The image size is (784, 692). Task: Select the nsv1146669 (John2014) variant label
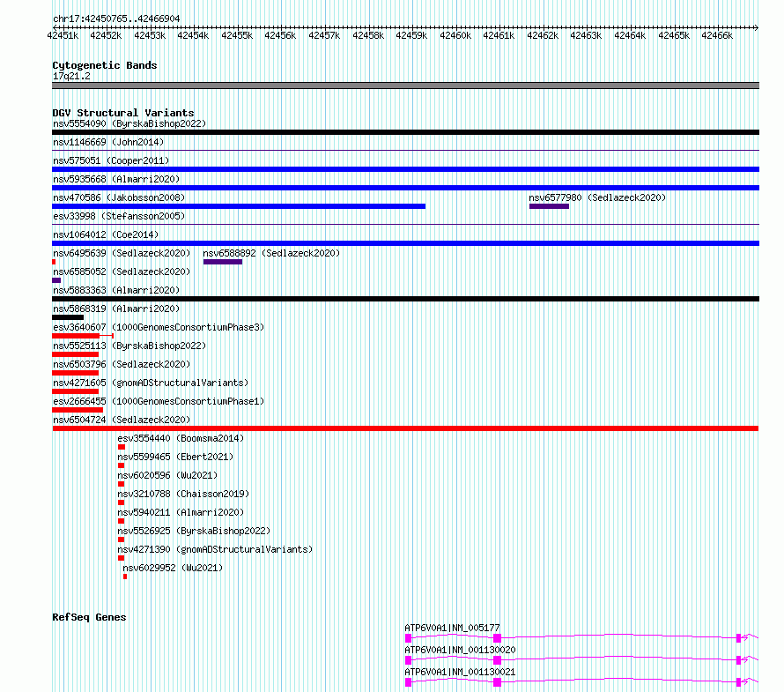point(108,142)
